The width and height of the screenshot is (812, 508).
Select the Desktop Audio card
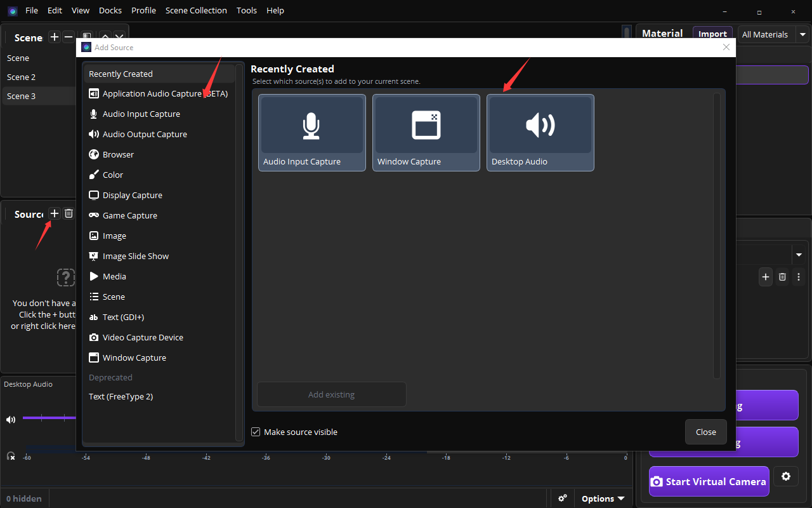pos(540,133)
